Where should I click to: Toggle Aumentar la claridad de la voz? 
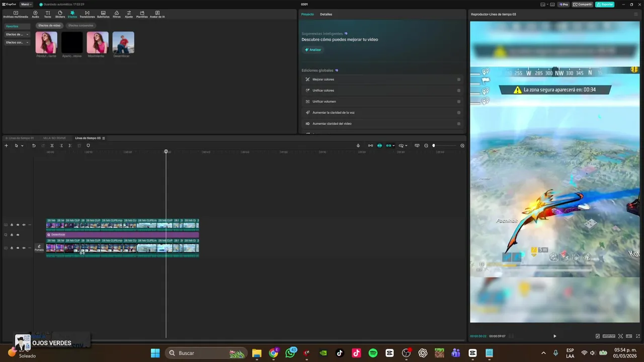[x=458, y=113]
